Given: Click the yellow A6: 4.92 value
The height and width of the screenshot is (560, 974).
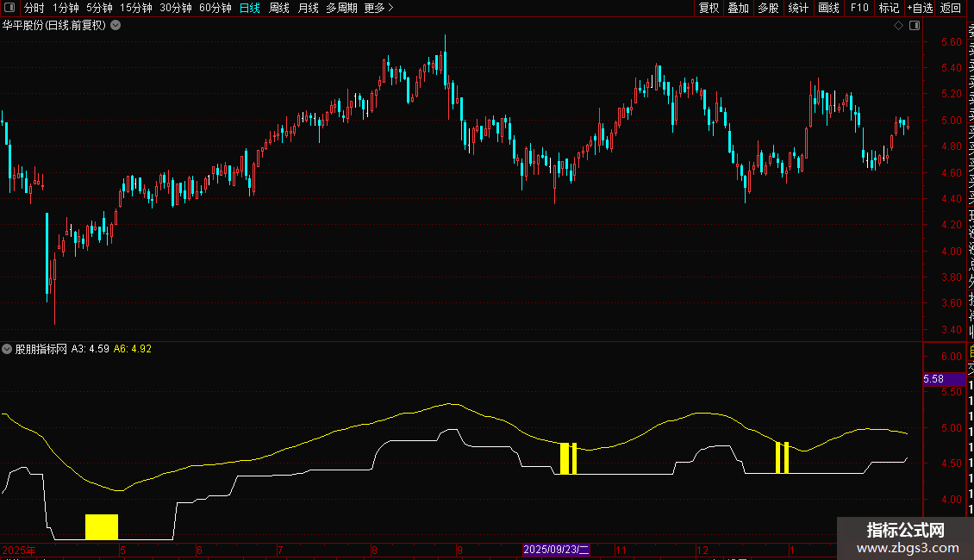Looking at the screenshot, I should (133, 349).
